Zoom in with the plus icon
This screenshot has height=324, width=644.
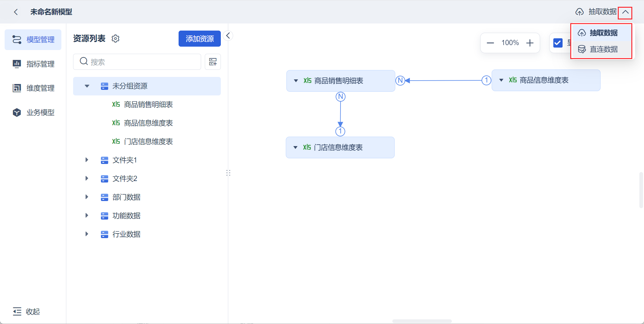click(x=530, y=43)
